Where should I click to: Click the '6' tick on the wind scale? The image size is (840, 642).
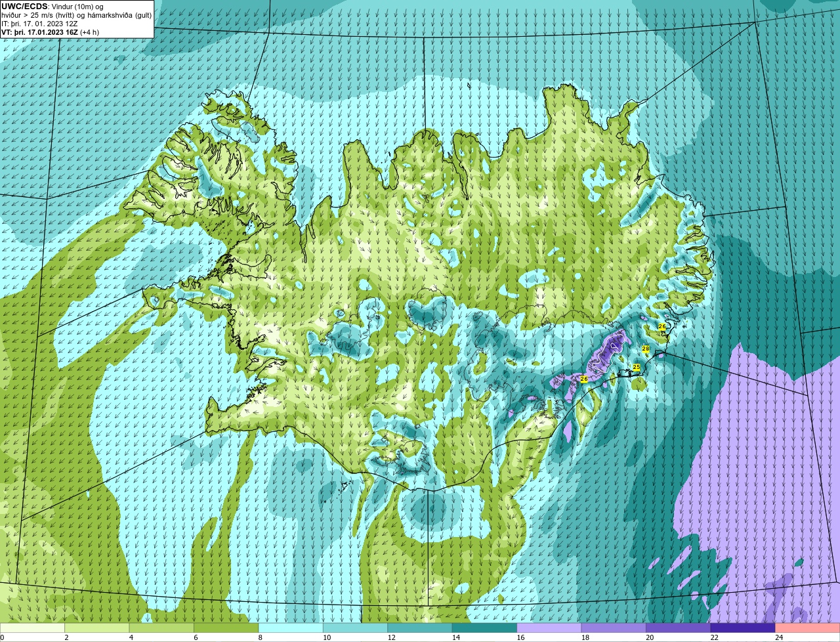click(x=194, y=637)
